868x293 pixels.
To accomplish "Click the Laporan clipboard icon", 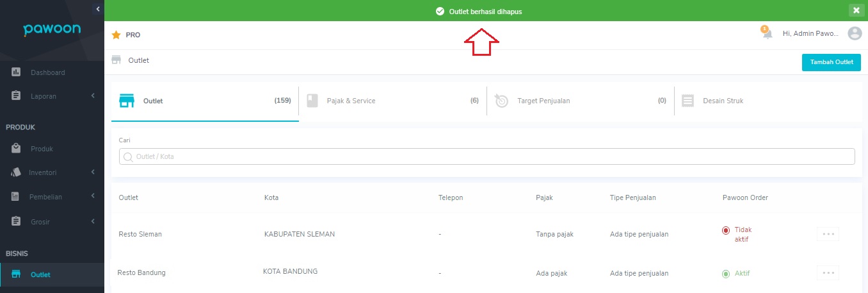I will coord(17,96).
